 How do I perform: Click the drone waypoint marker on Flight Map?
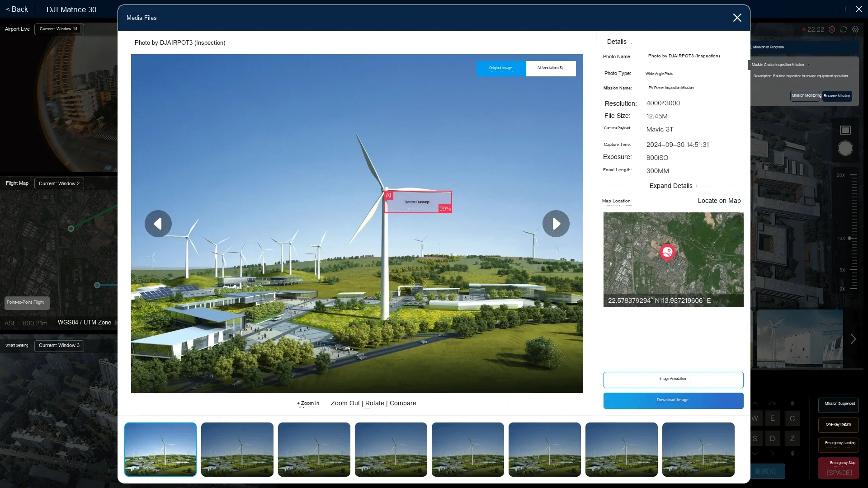tap(71, 229)
